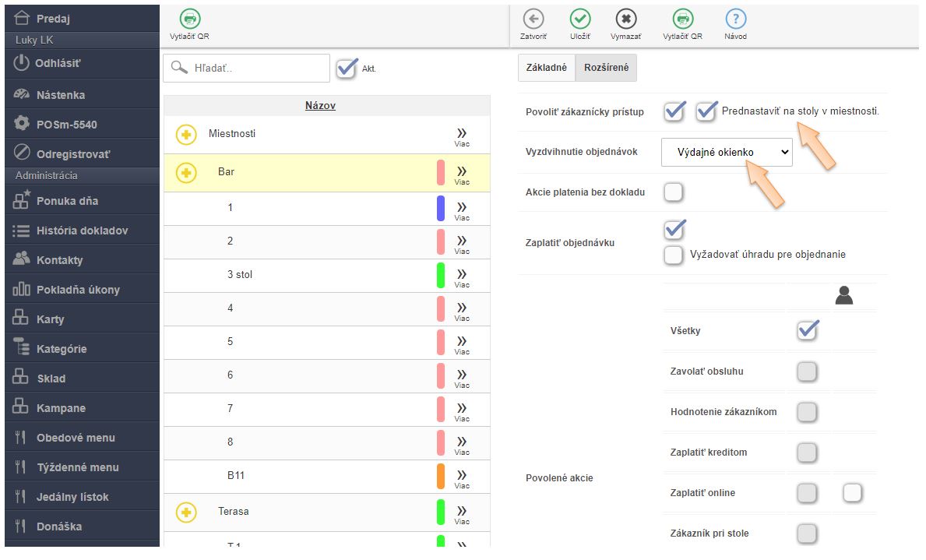Sort list by Názov column header
Viewport: 926px width, 560px height.
click(x=320, y=106)
